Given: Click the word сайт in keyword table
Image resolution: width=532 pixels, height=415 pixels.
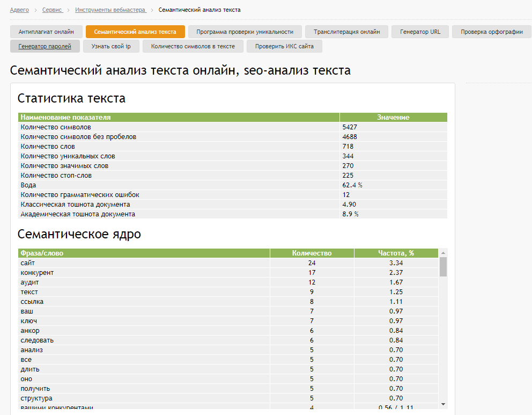Looking at the screenshot, I should click(x=27, y=263).
